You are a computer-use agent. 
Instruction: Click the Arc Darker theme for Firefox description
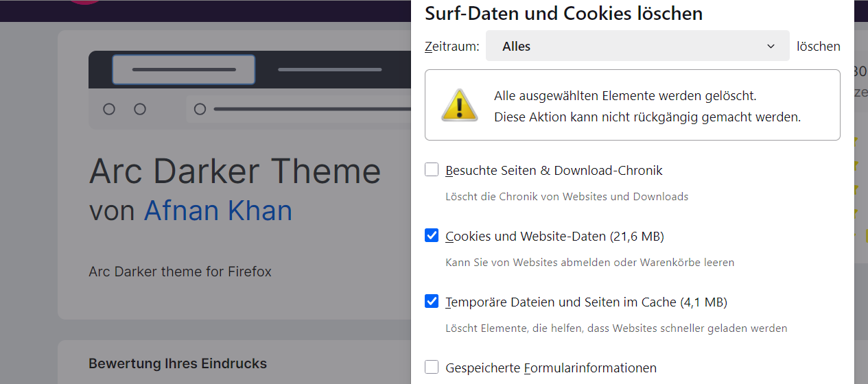coord(180,272)
